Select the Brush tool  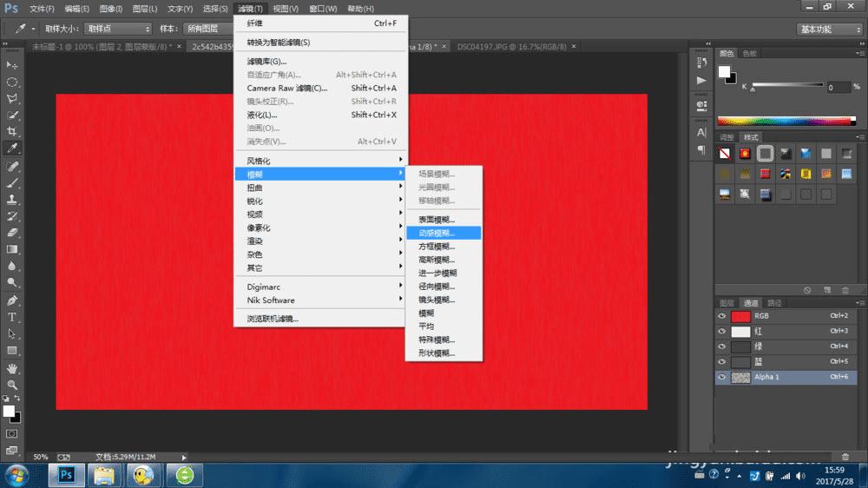click(11, 183)
